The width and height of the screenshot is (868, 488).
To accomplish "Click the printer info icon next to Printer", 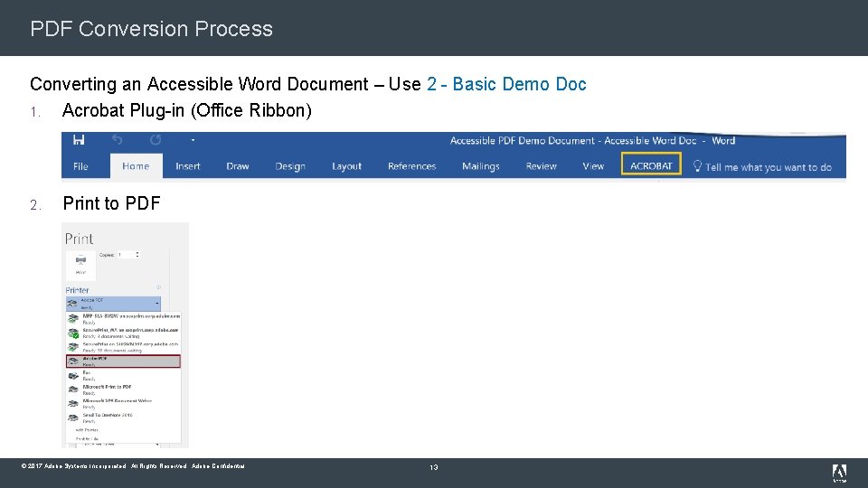I will [x=158, y=287].
